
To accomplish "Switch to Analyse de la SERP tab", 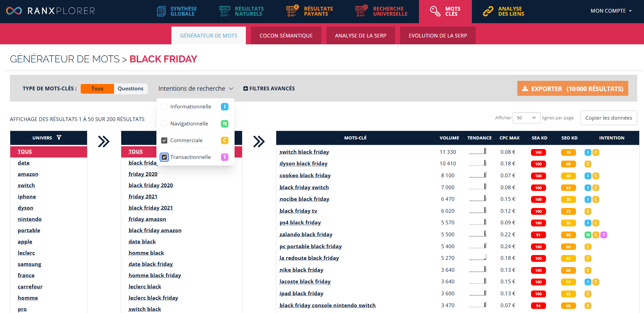I will pos(361,35).
